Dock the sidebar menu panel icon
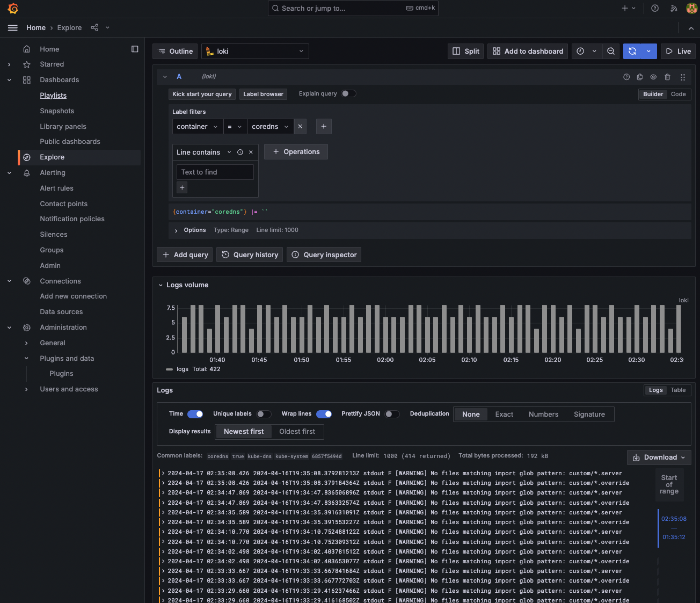Viewport: 700px width, 603px height. [135, 49]
